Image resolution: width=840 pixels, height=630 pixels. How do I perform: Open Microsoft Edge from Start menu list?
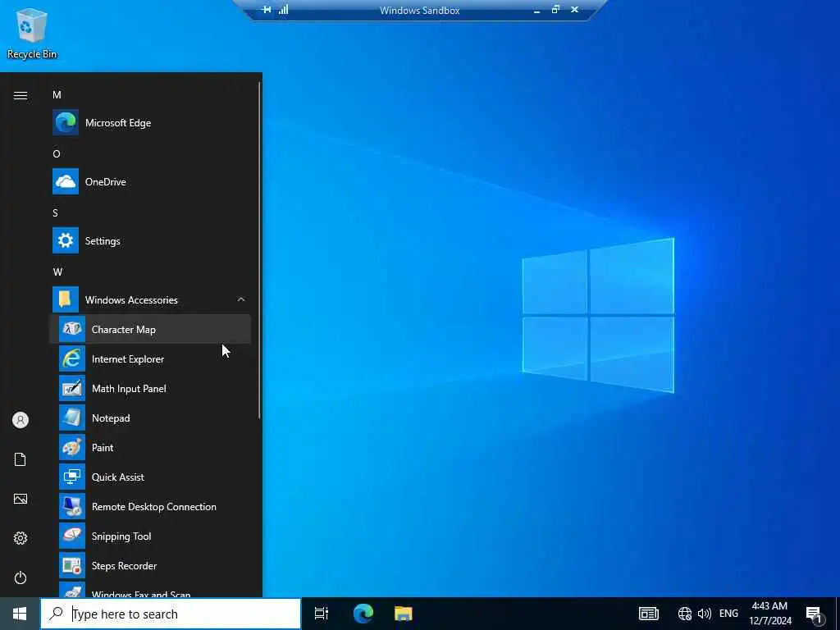coord(150,123)
